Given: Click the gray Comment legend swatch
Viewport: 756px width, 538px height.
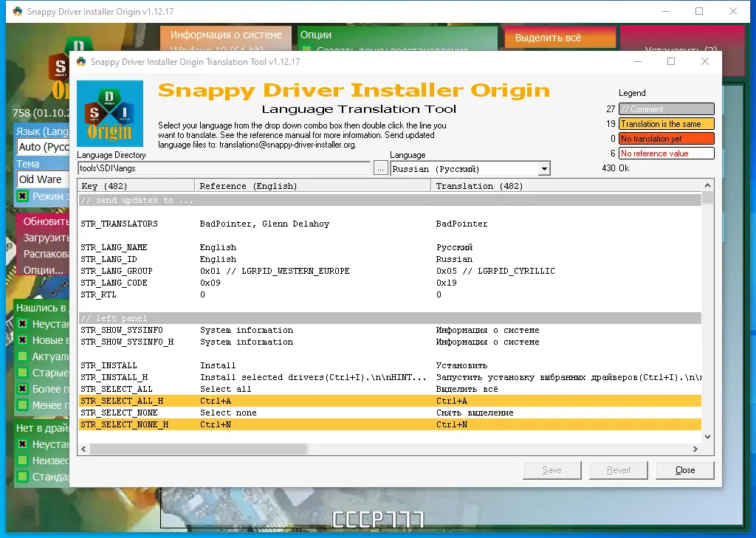Looking at the screenshot, I should point(667,109).
